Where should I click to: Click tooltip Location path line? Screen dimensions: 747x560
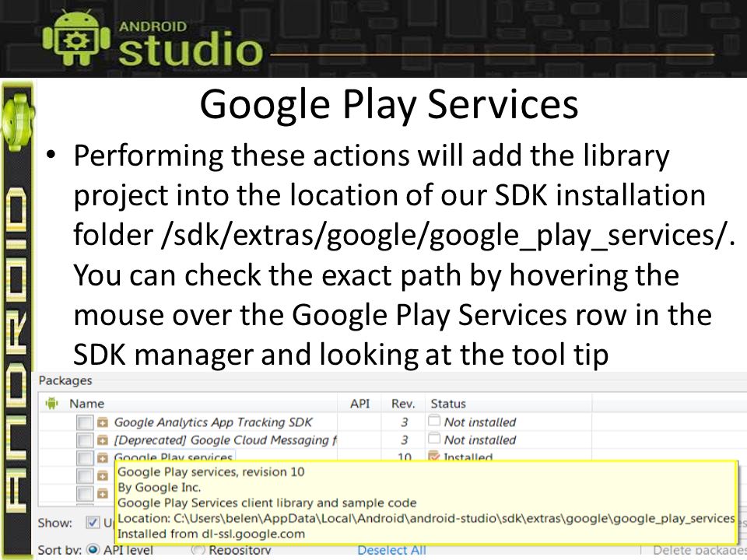[426, 519]
